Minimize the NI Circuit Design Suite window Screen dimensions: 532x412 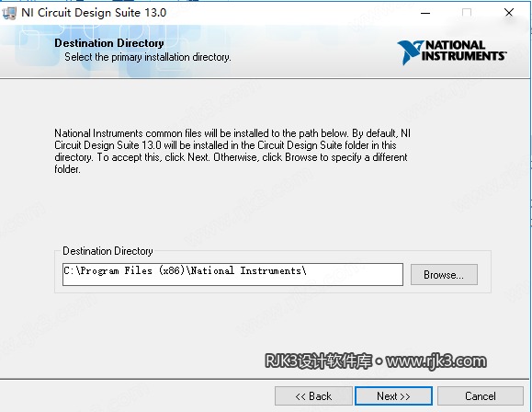tap(425, 13)
